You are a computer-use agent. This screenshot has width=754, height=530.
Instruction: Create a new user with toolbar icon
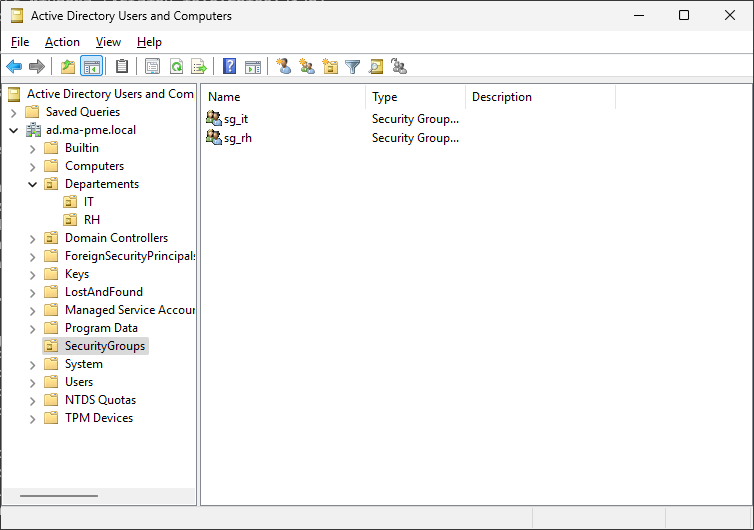[x=283, y=66]
